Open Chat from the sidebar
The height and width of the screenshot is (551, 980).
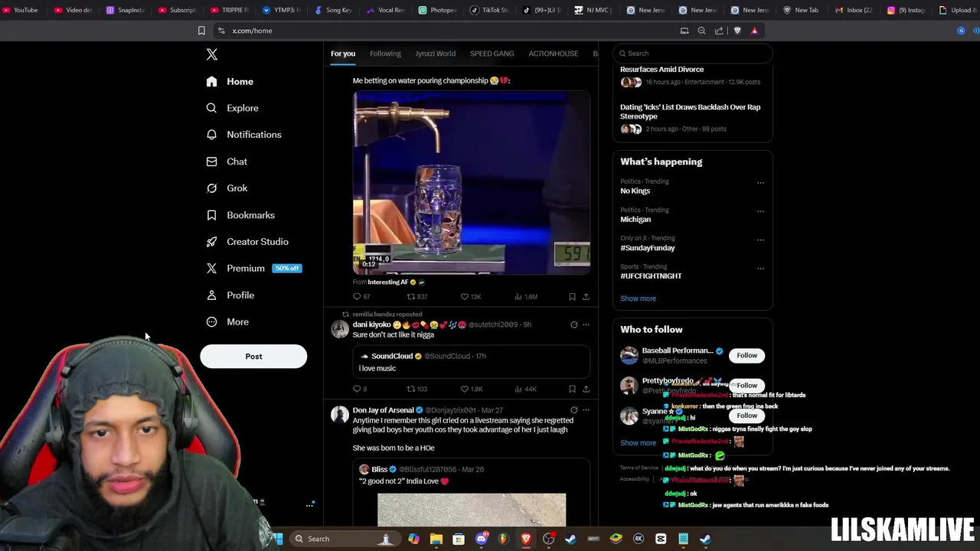click(227, 161)
